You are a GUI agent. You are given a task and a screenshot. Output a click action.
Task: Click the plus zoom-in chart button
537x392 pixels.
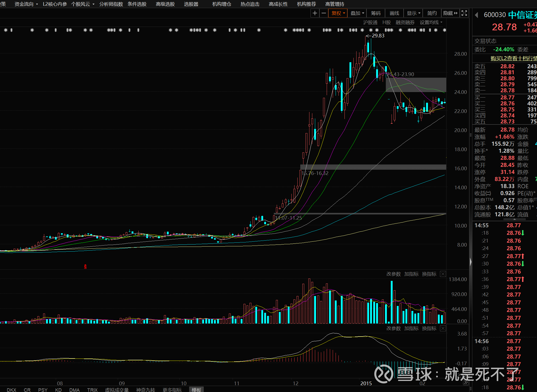click(315, 13)
